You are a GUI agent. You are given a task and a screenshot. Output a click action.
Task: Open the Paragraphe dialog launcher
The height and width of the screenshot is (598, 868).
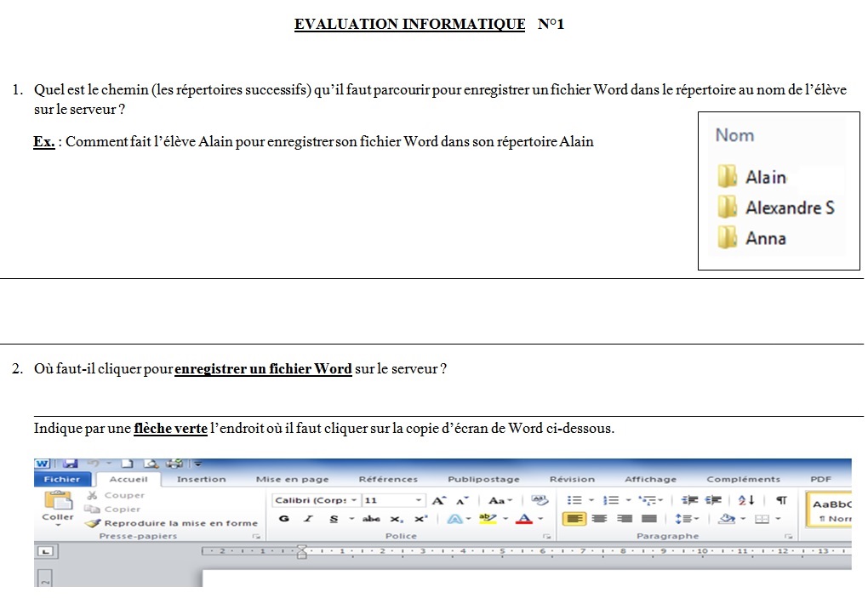pyautogui.click(x=788, y=536)
